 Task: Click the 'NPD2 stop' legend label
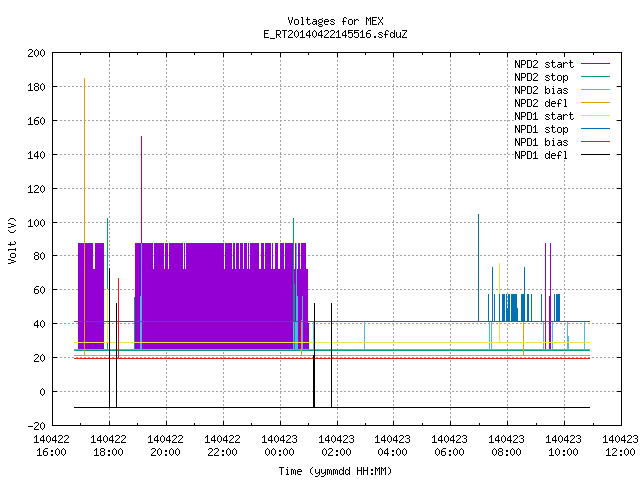541,77
